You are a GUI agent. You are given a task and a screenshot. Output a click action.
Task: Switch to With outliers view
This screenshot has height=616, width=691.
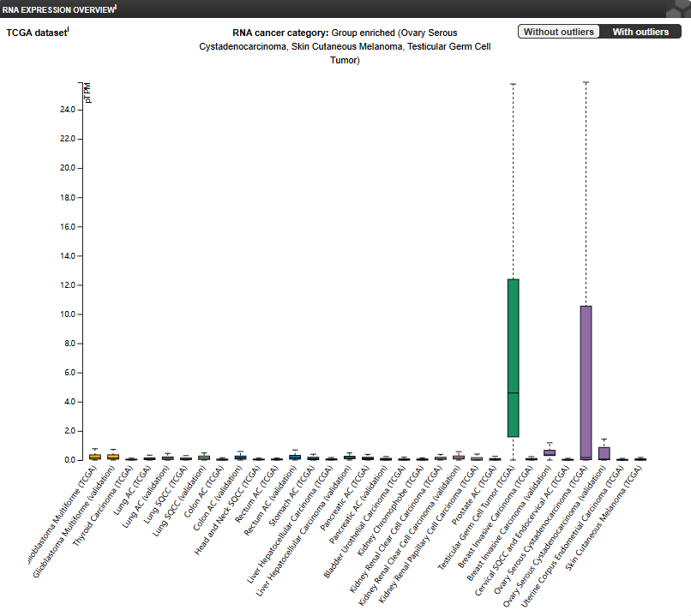click(640, 32)
